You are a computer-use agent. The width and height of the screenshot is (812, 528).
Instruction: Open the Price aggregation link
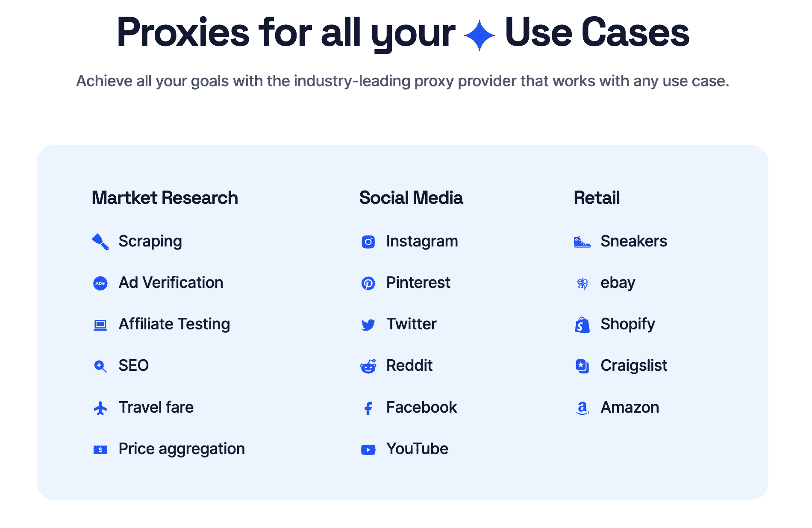(182, 449)
